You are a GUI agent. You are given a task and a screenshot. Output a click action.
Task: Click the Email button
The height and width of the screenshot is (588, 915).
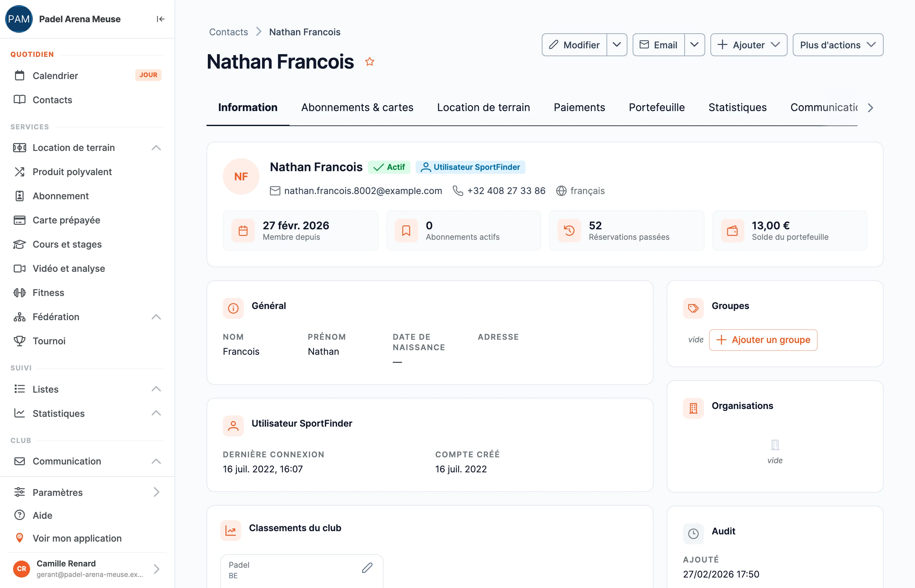pyautogui.click(x=658, y=45)
